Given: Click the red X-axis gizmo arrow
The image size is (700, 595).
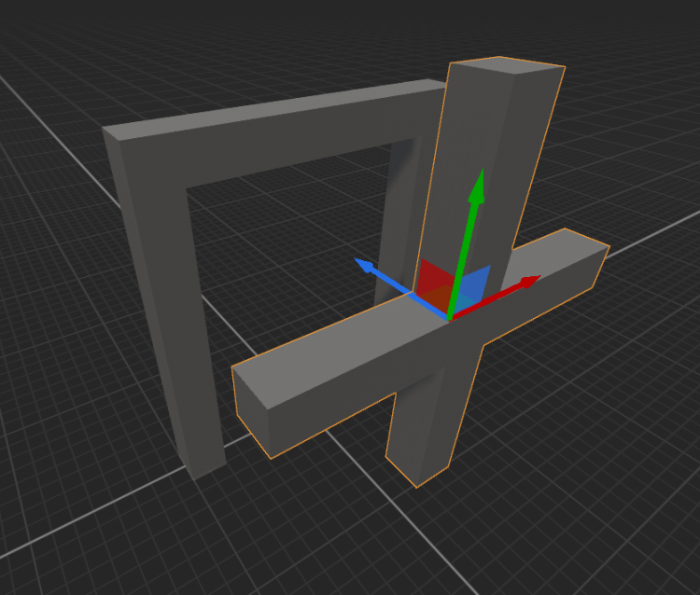Looking at the screenshot, I should click(x=496, y=297).
